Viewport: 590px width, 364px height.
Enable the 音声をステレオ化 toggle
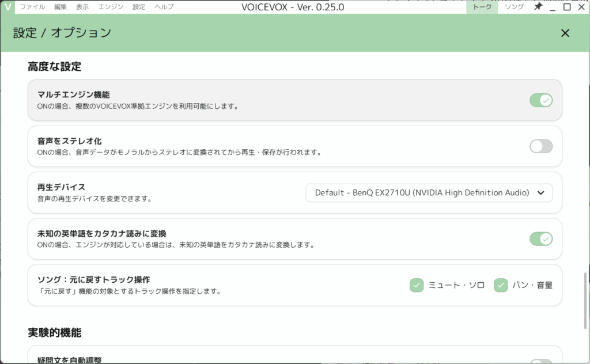tap(541, 146)
